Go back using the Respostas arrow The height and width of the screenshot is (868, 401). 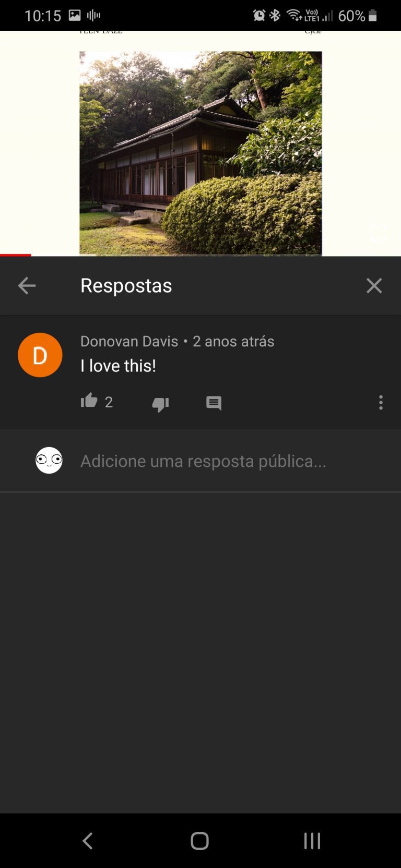click(27, 285)
